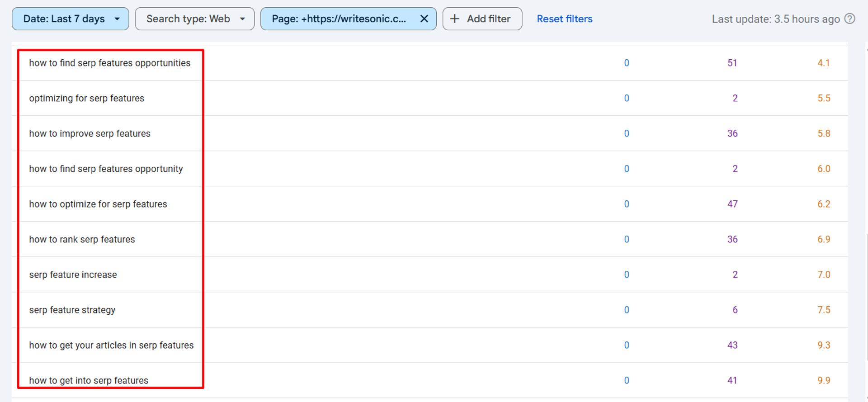The image size is (868, 402).
Task: Click the Last update: 3.5 hours ago text
Action: pos(776,19)
